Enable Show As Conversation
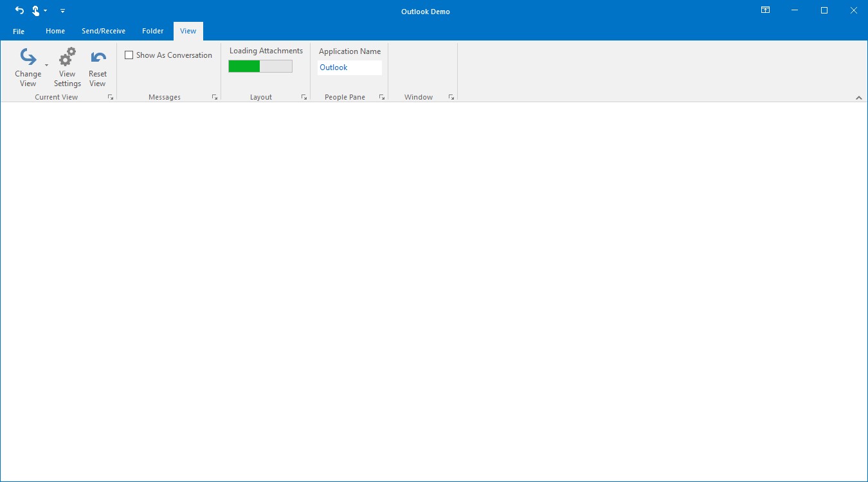 [x=129, y=55]
